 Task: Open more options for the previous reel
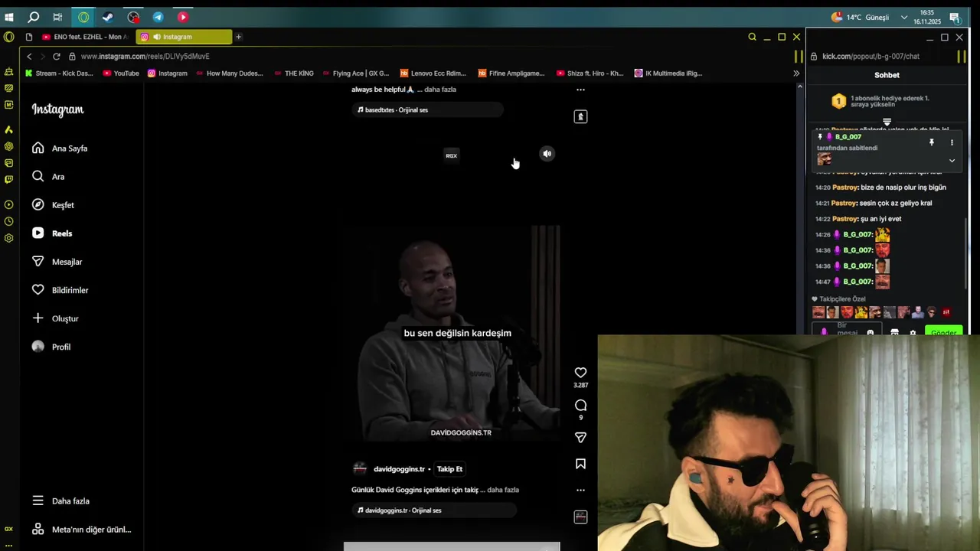click(x=580, y=90)
